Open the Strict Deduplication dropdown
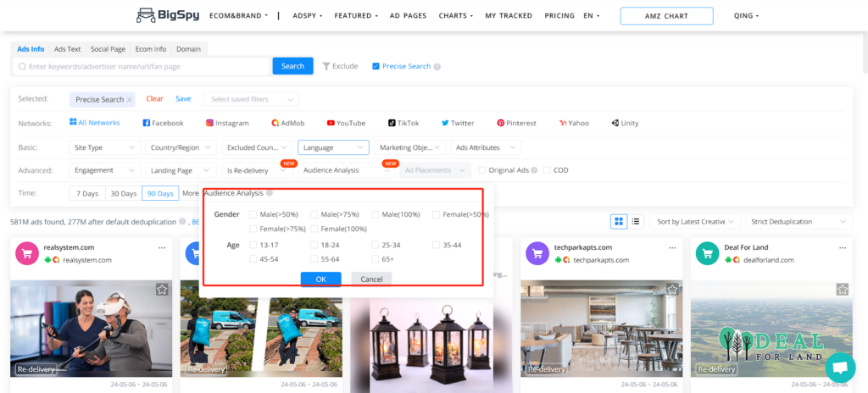Screen dimensions: 868x393 pos(798,221)
